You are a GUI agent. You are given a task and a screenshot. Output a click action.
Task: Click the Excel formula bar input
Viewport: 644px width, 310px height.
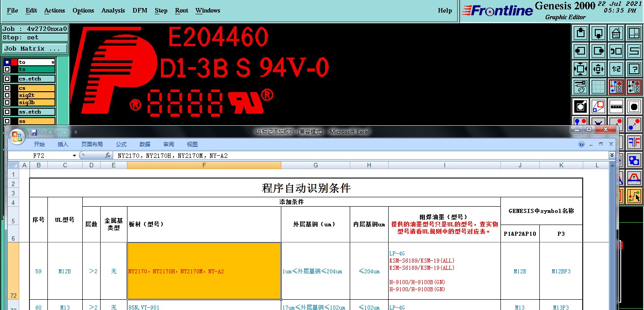pyautogui.click(x=361, y=156)
